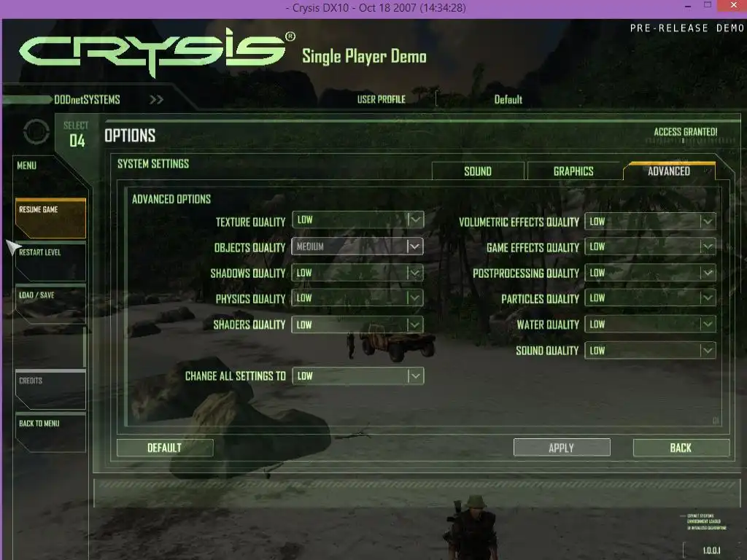
Task: Click the User Profile label
Action: 381,99
